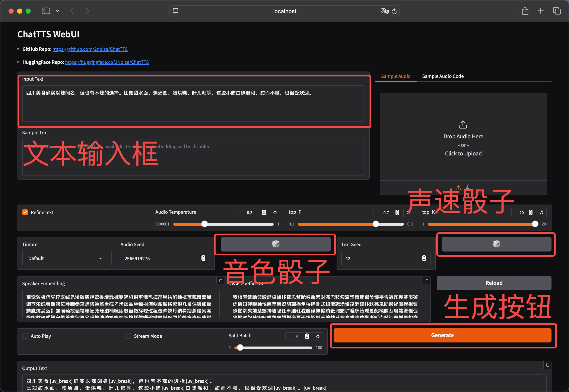Viewport: 569px width, 392px height.
Task: Click the Speaker Embedding text area
Action: [121, 304]
